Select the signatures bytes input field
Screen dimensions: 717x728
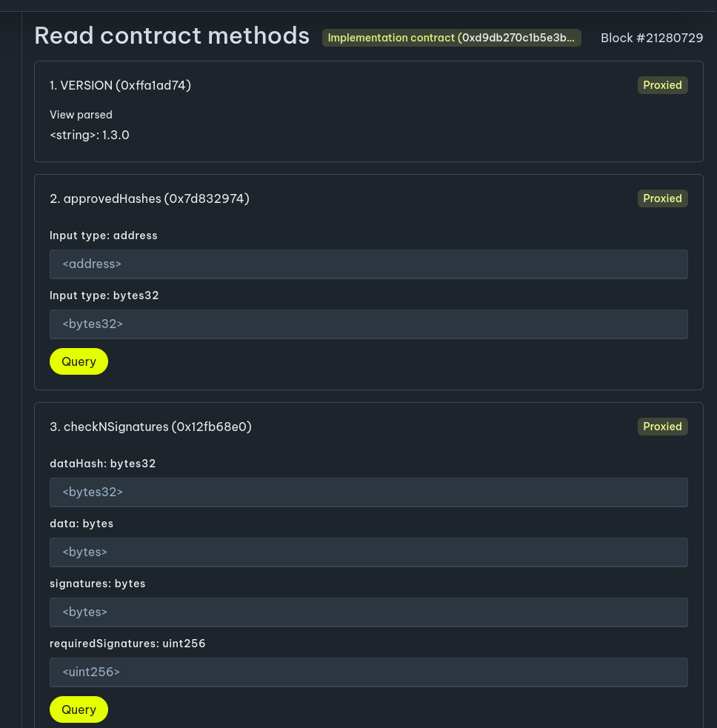[x=368, y=612]
